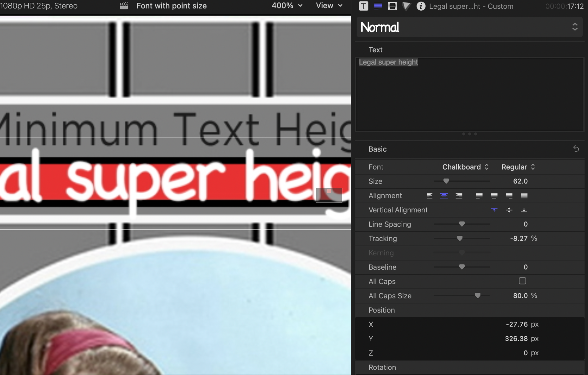The image size is (588, 375).
Task: Click the All Caps Size value 80.0
Action: (x=520, y=295)
